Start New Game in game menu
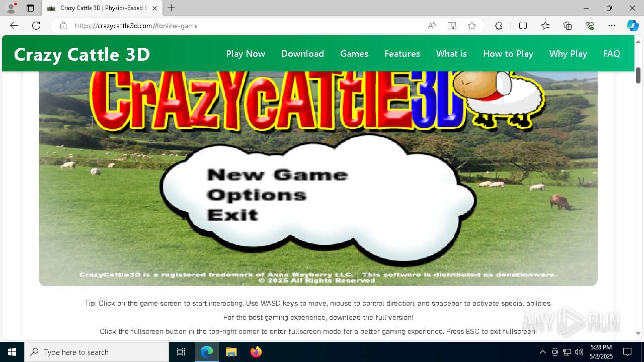The height and width of the screenshot is (362, 644). tap(278, 174)
